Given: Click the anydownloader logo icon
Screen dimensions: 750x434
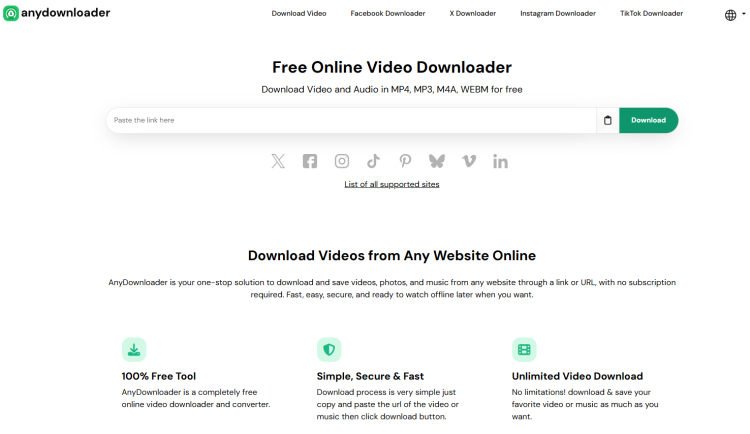Looking at the screenshot, I should [x=11, y=13].
